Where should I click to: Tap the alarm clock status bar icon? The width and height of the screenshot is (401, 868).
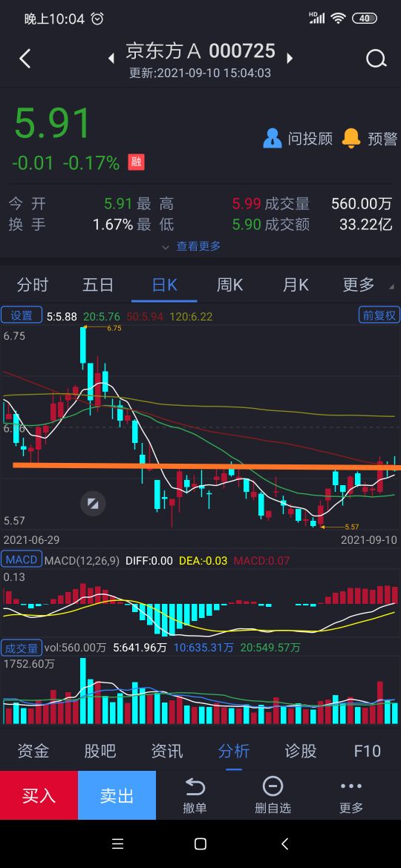(x=97, y=19)
